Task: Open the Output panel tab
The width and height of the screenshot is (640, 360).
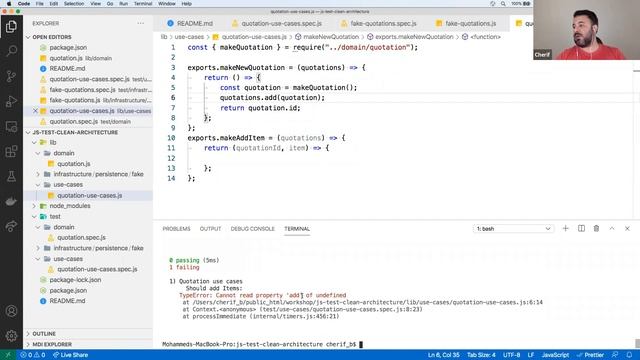Action: 210,229
